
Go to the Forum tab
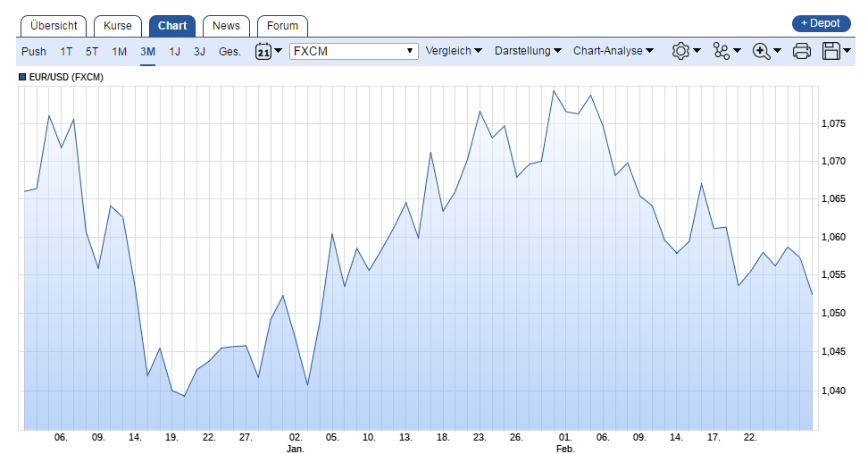(x=282, y=26)
